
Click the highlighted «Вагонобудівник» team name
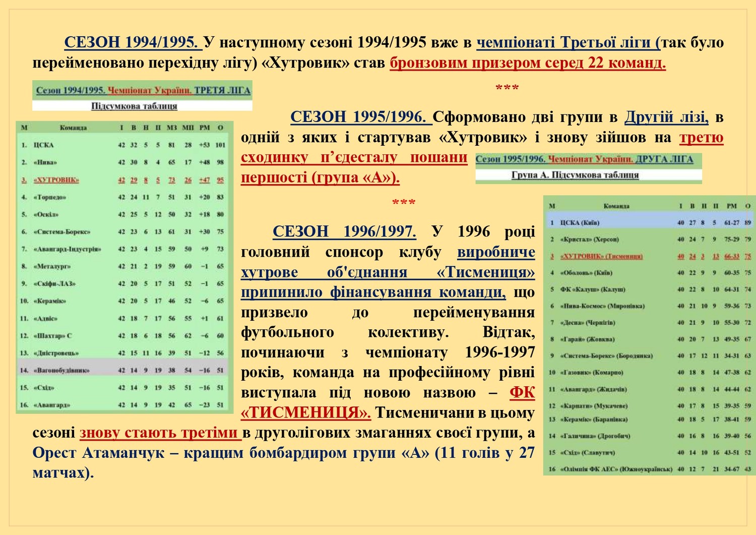coord(61,371)
